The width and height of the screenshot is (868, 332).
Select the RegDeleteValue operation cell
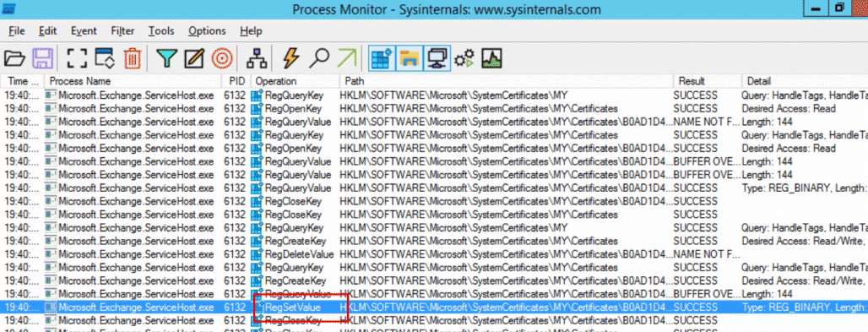(x=300, y=254)
